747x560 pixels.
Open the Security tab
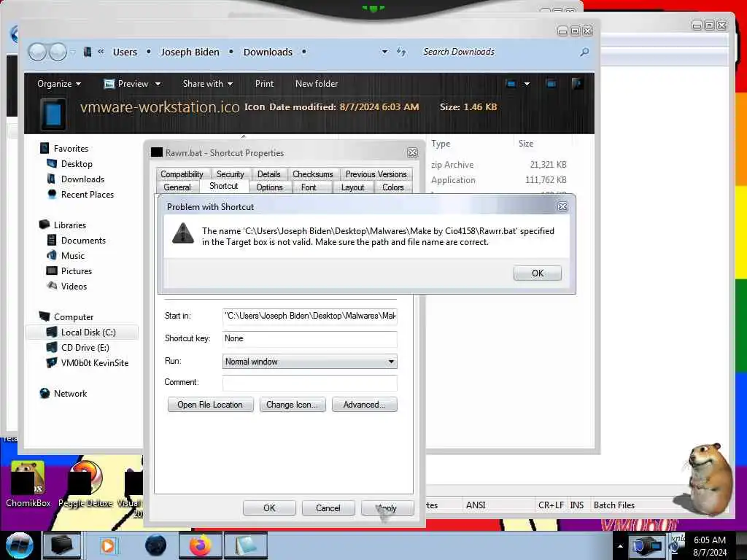point(230,174)
